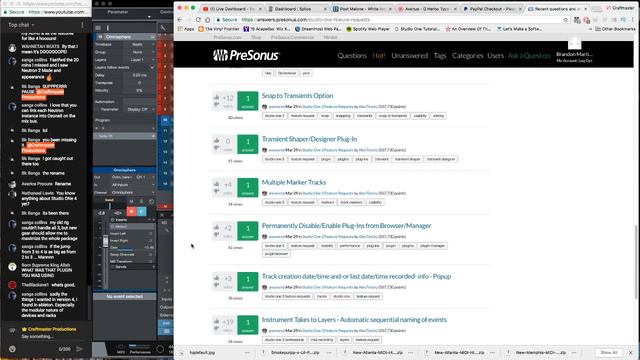Toggle Invert Left in Mixtool

pos(150,233)
